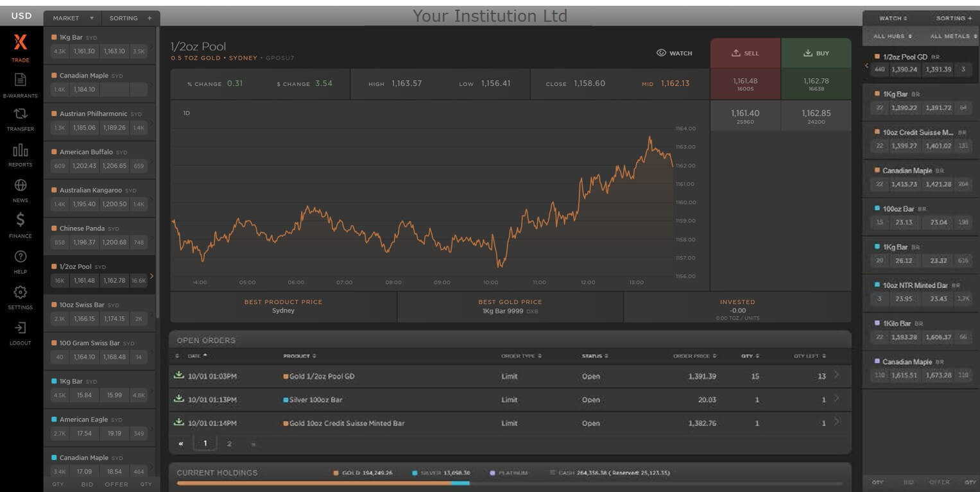Open the Market dropdown in left panel
The height and width of the screenshot is (492, 980).
click(x=73, y=18)
